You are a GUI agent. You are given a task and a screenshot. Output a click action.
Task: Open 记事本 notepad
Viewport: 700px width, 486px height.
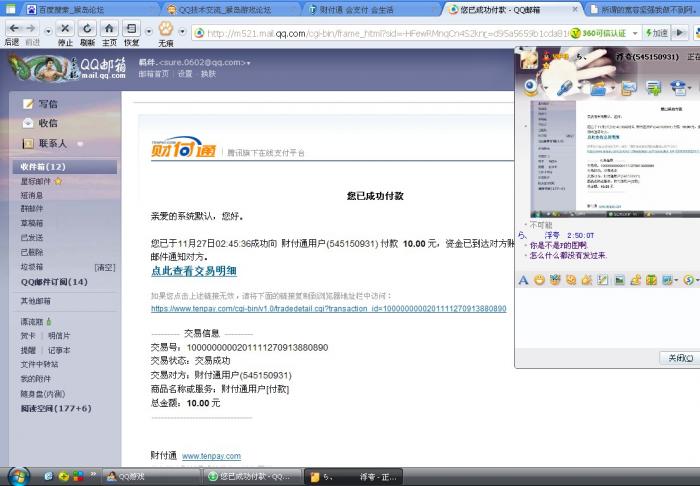click(59, 350)
